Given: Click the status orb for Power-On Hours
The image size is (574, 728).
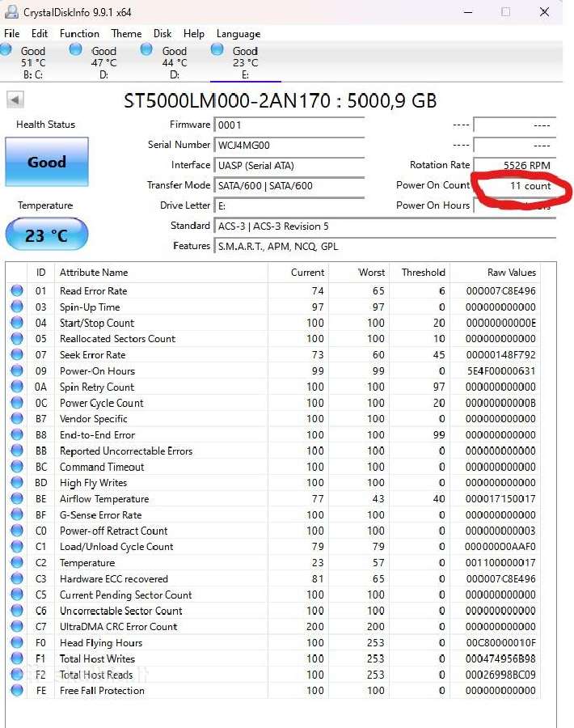Looking at the screenshot, I should (17, 370).
